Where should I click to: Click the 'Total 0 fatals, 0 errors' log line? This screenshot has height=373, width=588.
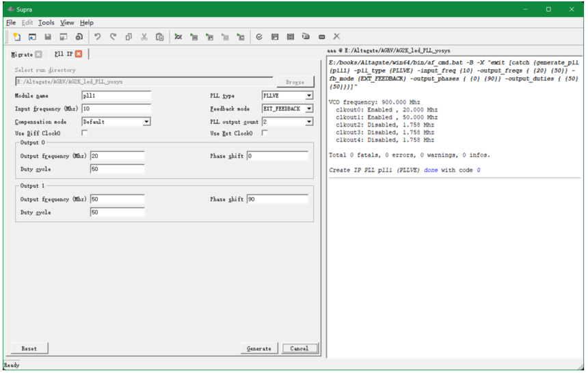(409, 155)
